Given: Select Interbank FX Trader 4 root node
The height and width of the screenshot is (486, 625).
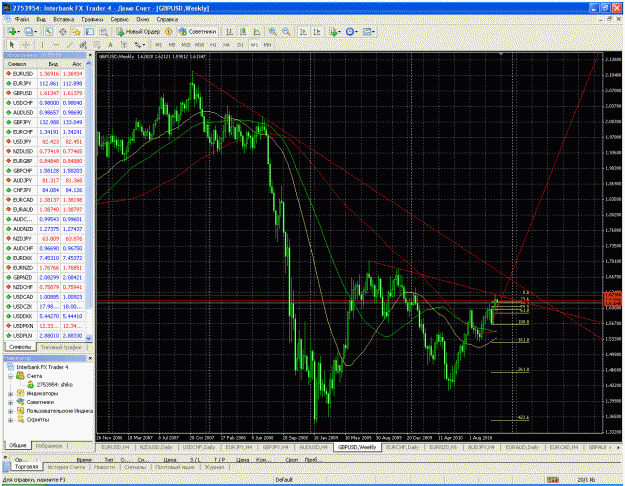Looking at the screenshot, I should [37, 367].
